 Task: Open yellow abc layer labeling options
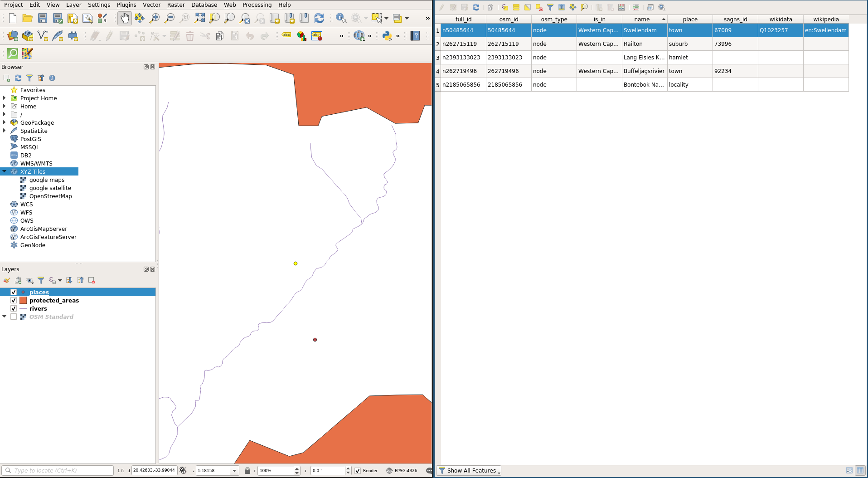pos(286,35)
